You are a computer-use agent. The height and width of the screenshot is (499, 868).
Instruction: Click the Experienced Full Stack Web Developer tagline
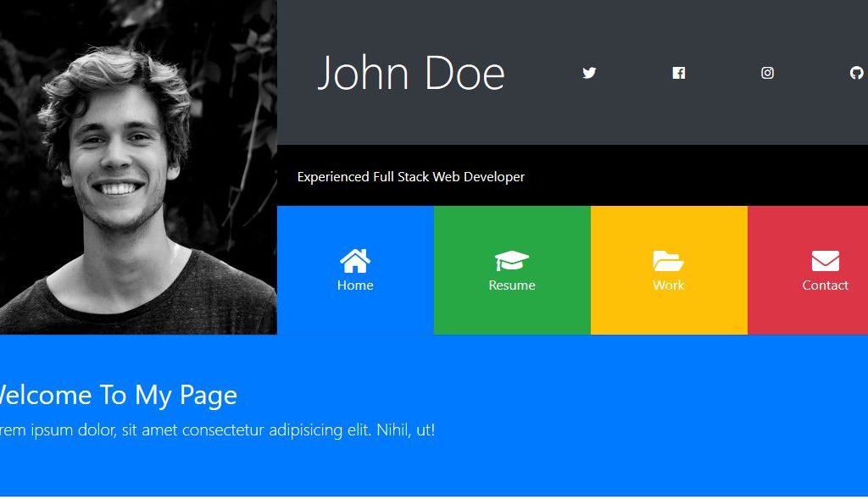click(411, 177)
